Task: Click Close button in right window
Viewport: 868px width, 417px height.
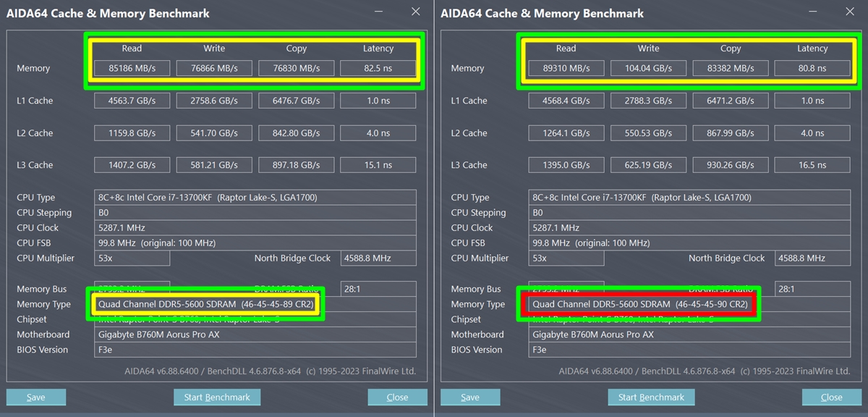Action: (x=831, y=397)
